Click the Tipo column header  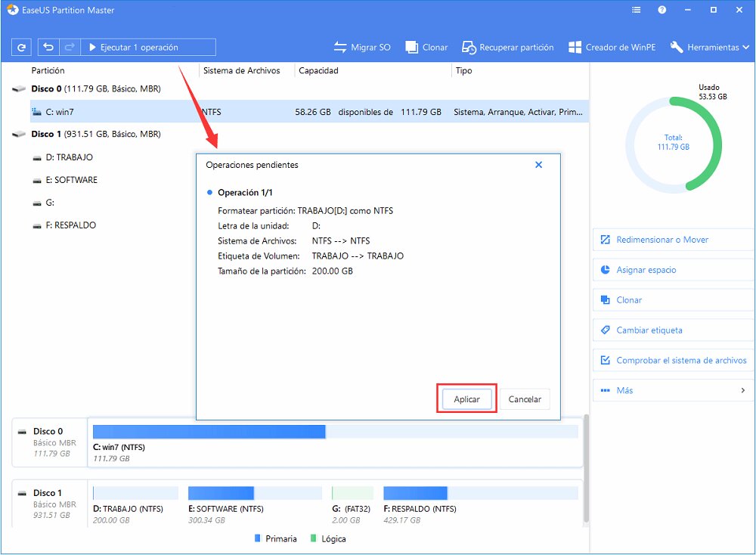pyautogui.click(x=464, y=70)
